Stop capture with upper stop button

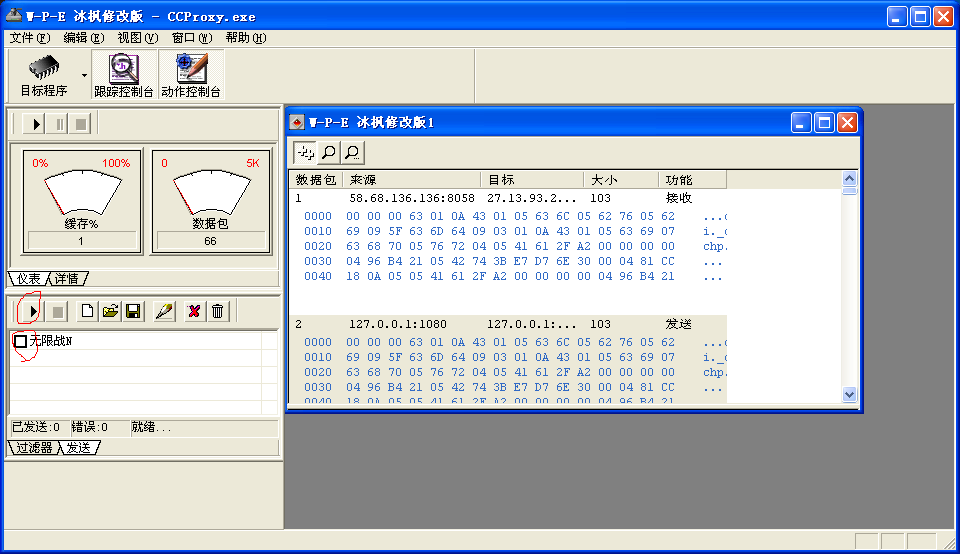(81, 124)
